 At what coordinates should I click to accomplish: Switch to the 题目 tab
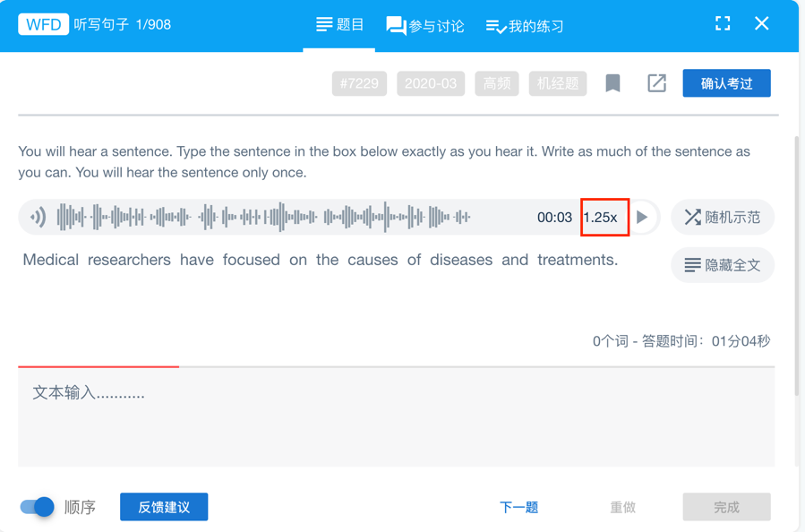(339, 25)
